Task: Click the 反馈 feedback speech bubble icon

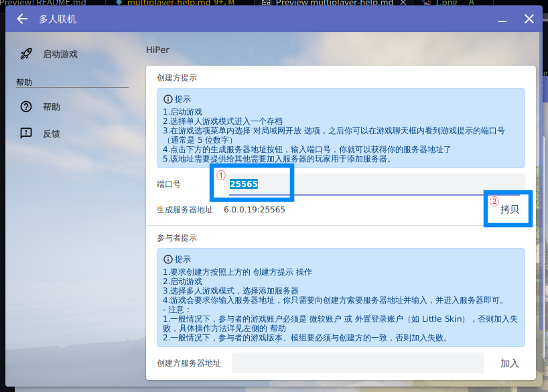Action: click(x=26, y=133)
